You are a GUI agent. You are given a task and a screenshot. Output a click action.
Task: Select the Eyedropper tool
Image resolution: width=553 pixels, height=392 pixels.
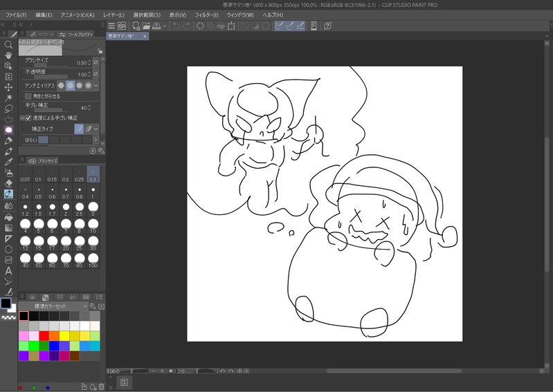click(x=8, y=162)
